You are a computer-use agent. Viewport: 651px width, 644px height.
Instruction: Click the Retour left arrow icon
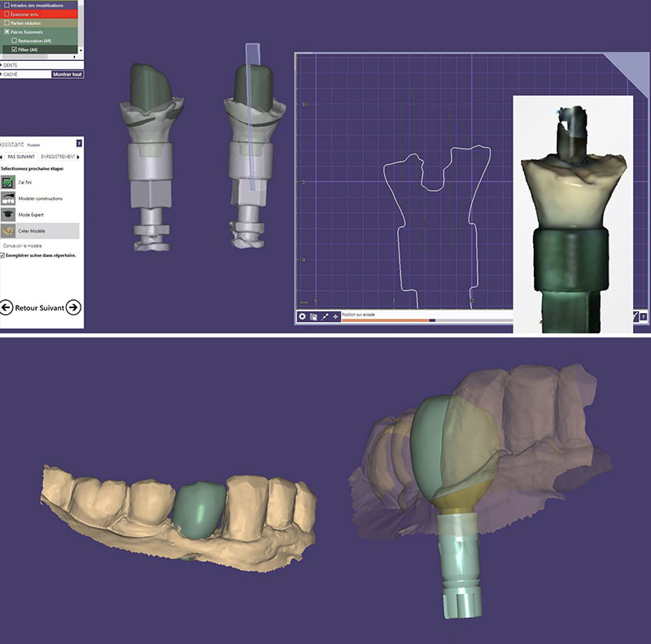[7, 307]
